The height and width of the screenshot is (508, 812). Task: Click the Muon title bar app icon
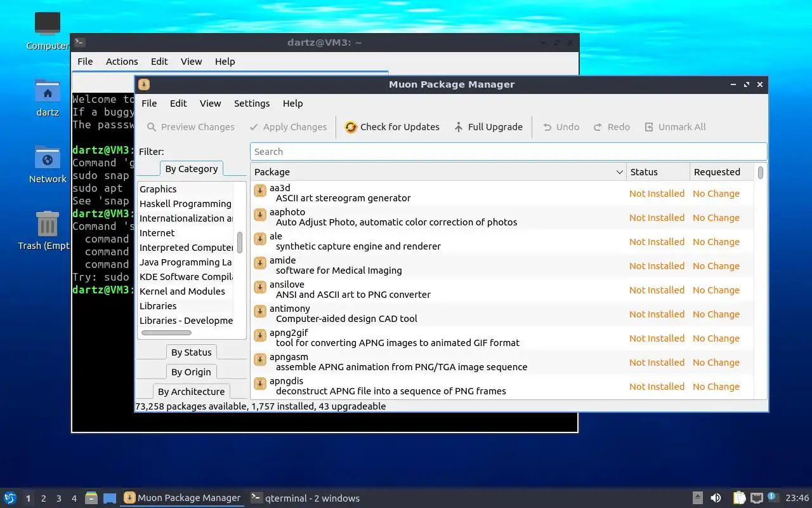click(144, 84)
